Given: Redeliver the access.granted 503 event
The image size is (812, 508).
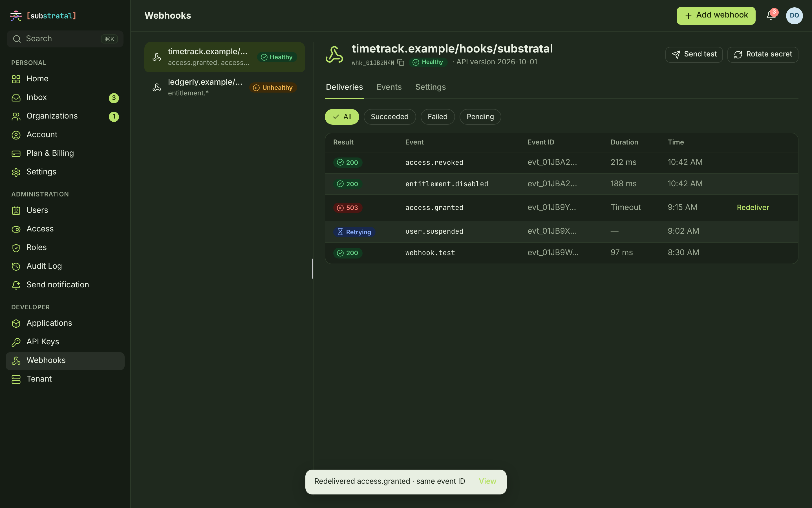Looking at the screenshot, I should tap(753, 208).
